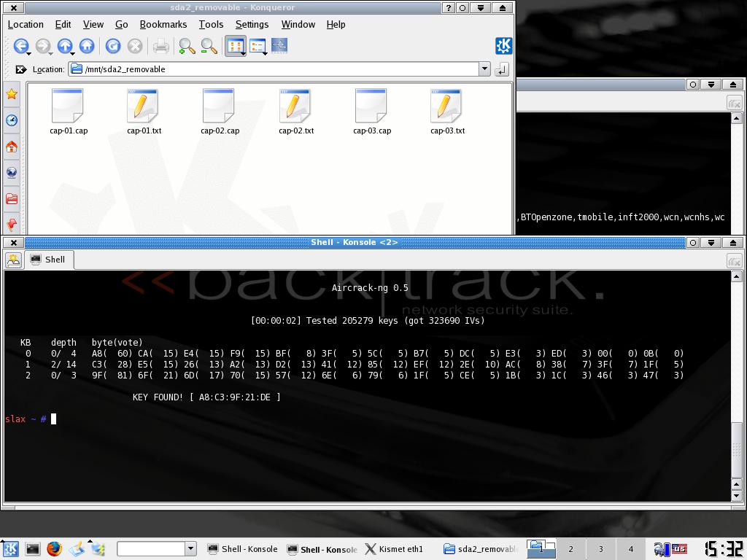Switch to Kismet eth1 taskbar entry
The width and height of the screenshot is (747, 560).
395,549
